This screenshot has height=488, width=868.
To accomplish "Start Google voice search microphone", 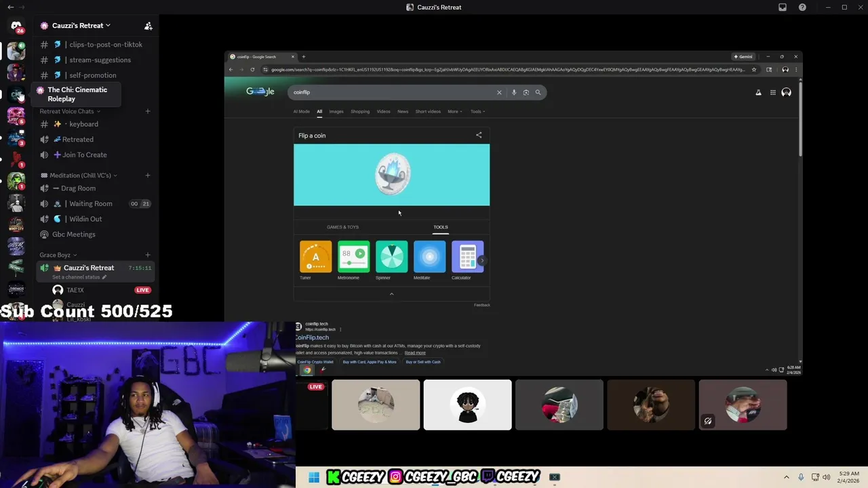I will point(514,92).
